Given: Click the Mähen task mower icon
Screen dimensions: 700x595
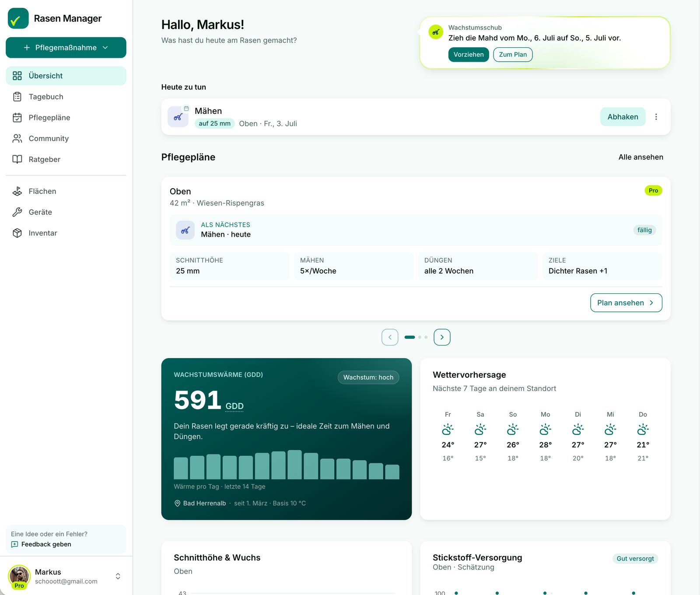Looking at the screenshot, I should pyautogui.click(x=178, y=117).
